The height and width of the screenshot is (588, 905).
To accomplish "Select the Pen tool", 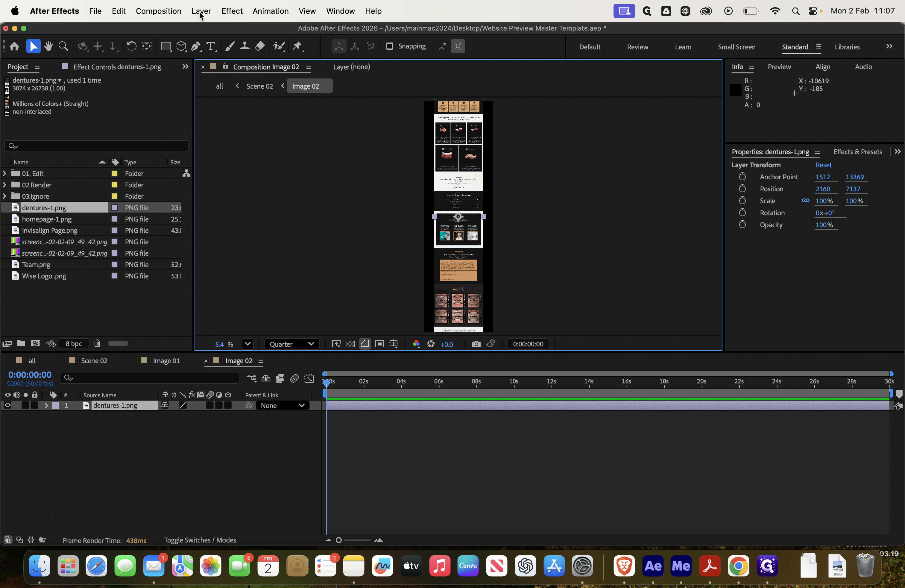I will coord(195,46).
